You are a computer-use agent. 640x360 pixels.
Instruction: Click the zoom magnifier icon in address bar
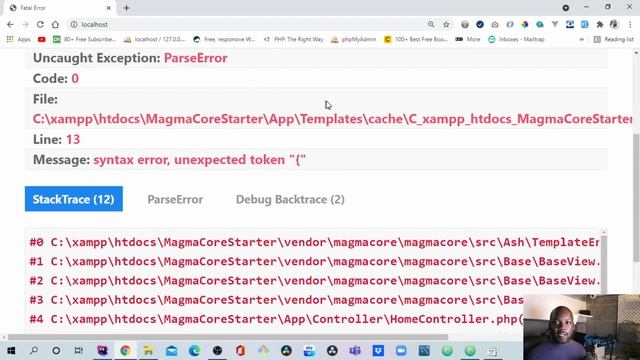(x=431, y=24)
